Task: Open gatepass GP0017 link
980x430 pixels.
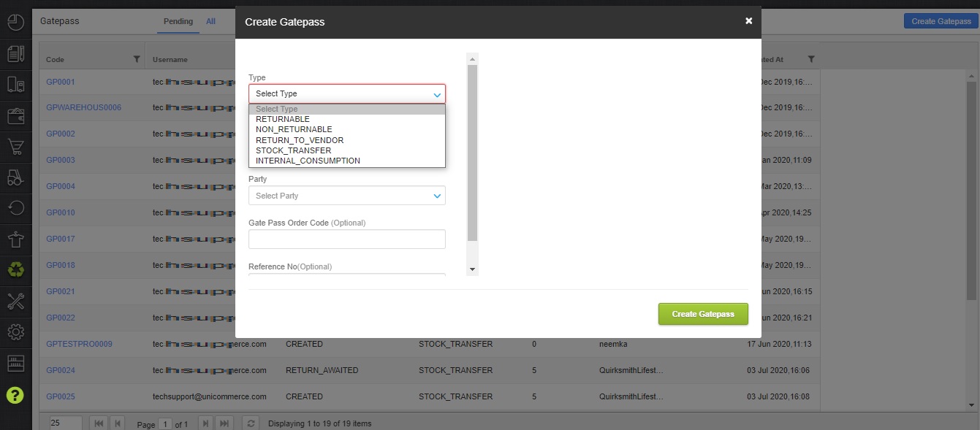Action: point(61,239)
